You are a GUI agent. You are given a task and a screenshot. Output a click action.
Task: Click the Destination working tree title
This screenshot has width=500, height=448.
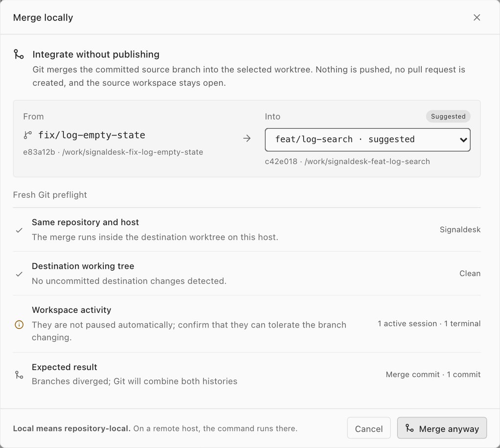click(x=83, y=266)
